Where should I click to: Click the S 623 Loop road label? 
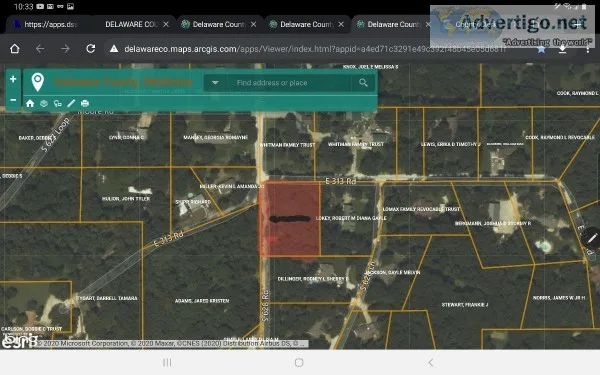point(55,135)
